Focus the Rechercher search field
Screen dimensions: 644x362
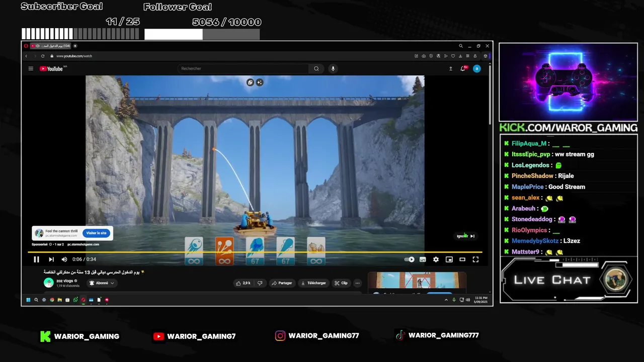pyautogui.click(x=244, y=68)
